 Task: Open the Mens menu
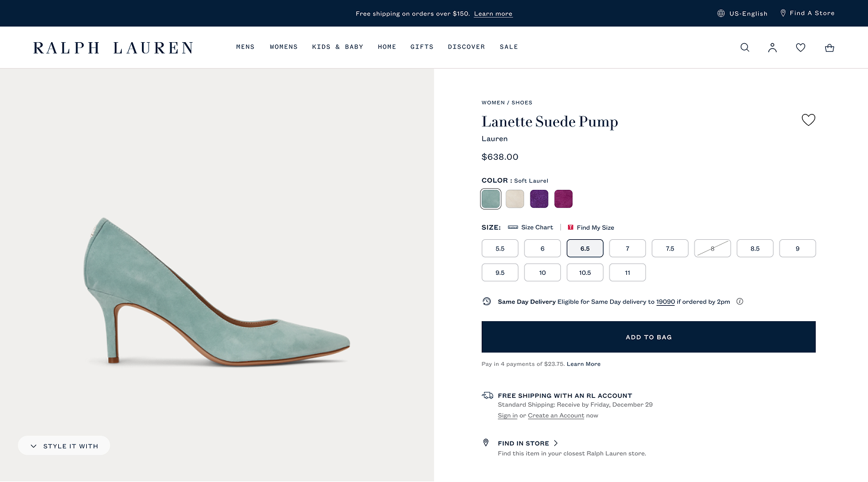pos(245,47)
